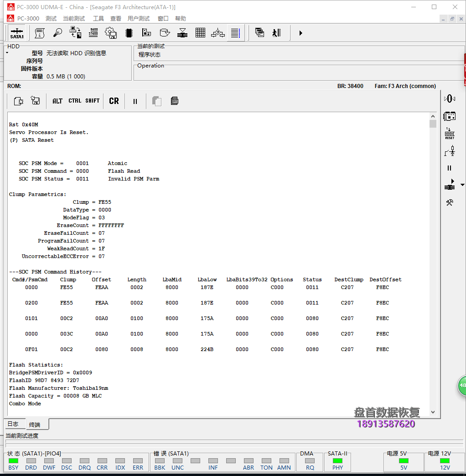Click the key security icon
The image size is (466, 476).
[x=58, y=32]
